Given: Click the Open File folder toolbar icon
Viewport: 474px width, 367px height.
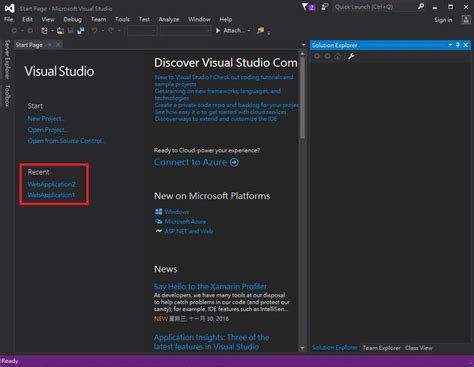Looking at the screenshot, I should pyautogui.click(x=60, y=31).
